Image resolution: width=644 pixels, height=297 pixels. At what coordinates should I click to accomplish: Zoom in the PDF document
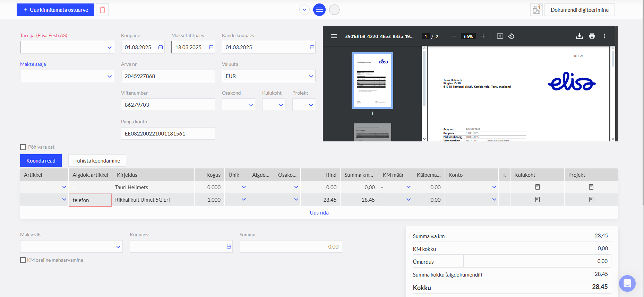point(483,36)
